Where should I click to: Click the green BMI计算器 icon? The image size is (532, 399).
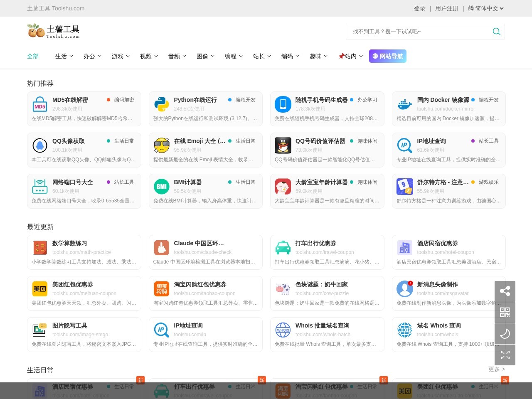tap(162, 186)
